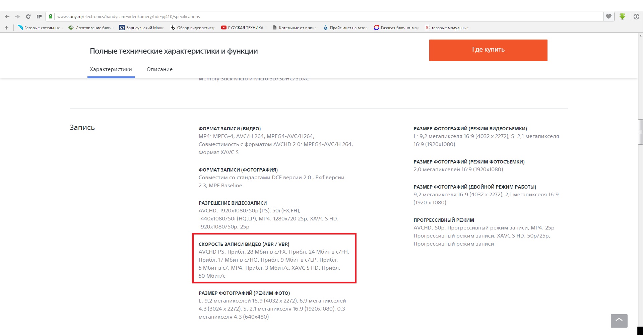Click the РАЗМЕР ФОТОГРАФИЙ (РЕЖИМ ФОТО) heading
This screenshot has width=644, height=335.
(x=244, y=293)
